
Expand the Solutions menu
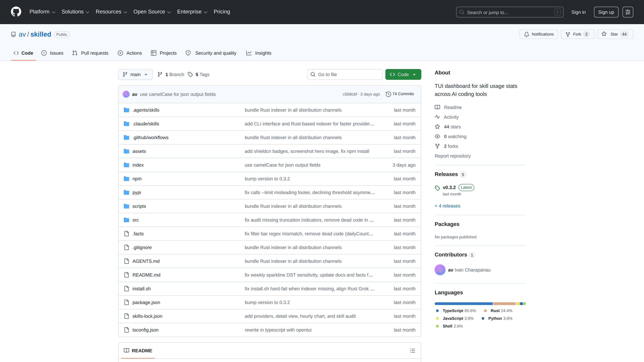75,12
